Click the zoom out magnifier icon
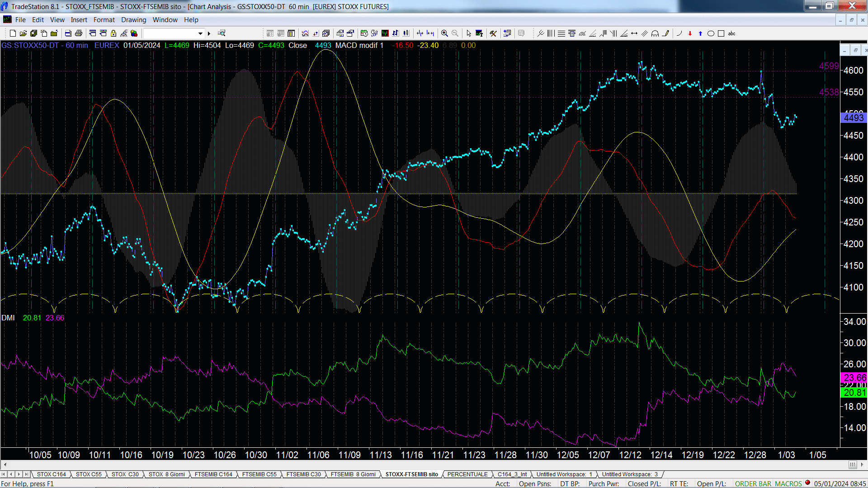The image size is (868, 488). tap(455, 33)
